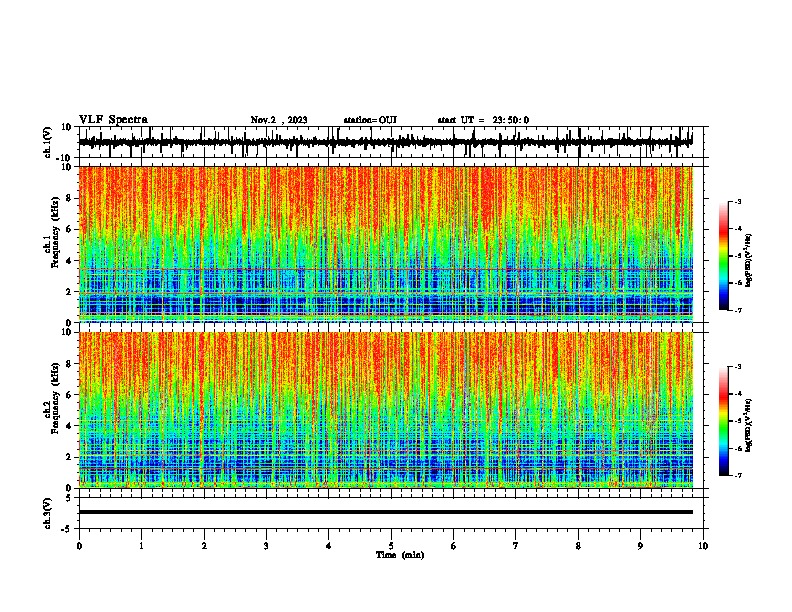Click the 4 kHz tick on ch.2 frequency axis
792x612 pixels.
pyautogui.click(x=69, y=426)
